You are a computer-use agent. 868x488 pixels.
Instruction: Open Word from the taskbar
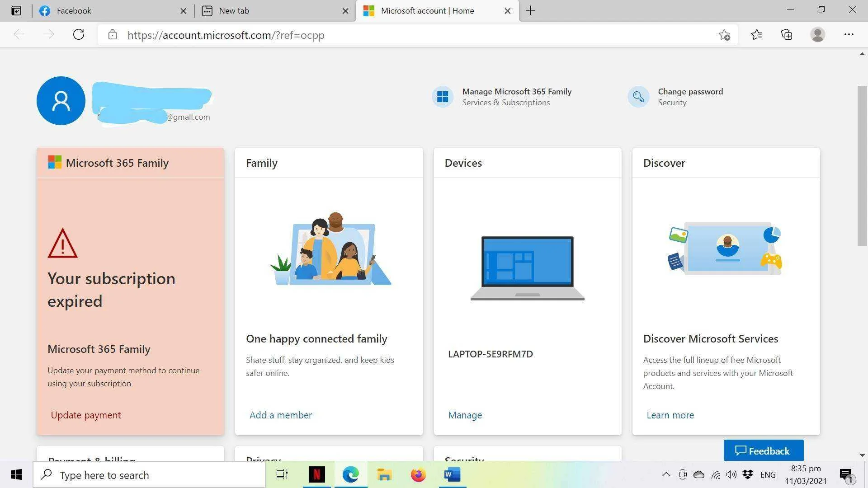[x=452, y=474]
